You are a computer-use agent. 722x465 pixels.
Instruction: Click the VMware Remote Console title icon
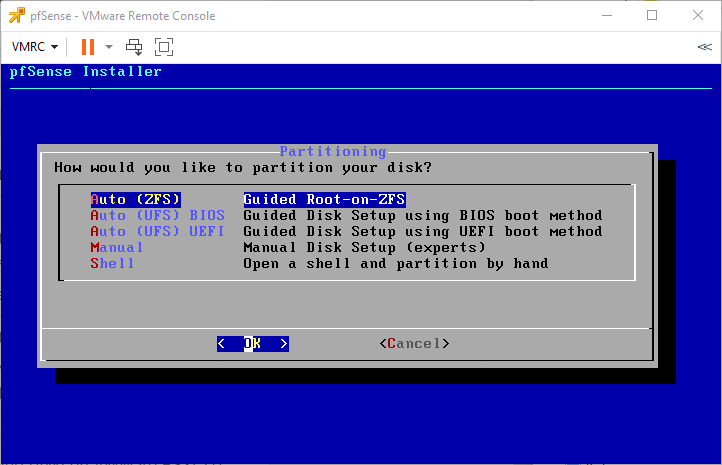pos(16,16)
